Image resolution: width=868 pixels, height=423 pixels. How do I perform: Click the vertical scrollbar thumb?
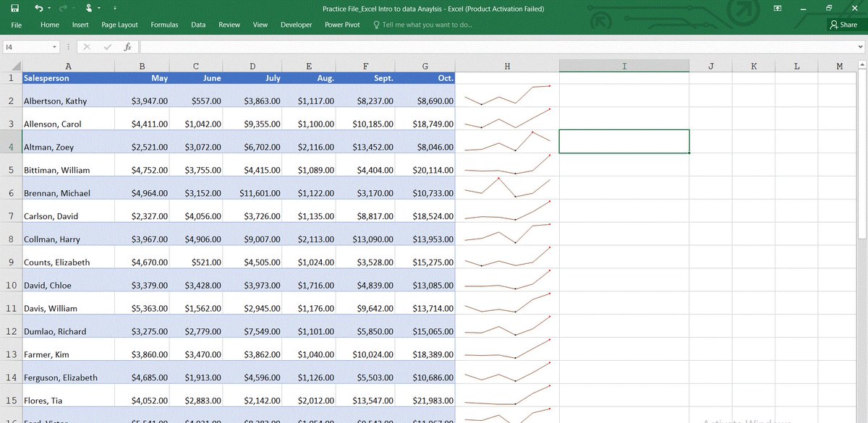pos(862,155)
